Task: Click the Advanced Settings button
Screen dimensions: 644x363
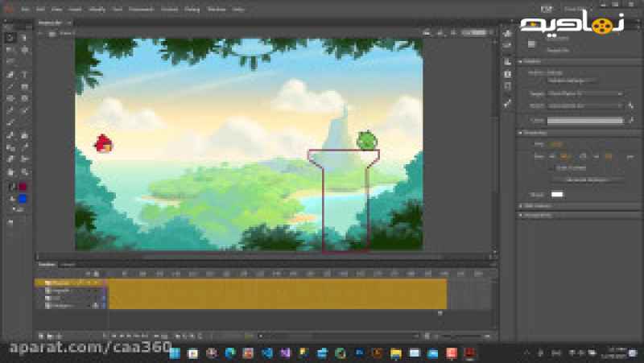Action: [587, 179]
